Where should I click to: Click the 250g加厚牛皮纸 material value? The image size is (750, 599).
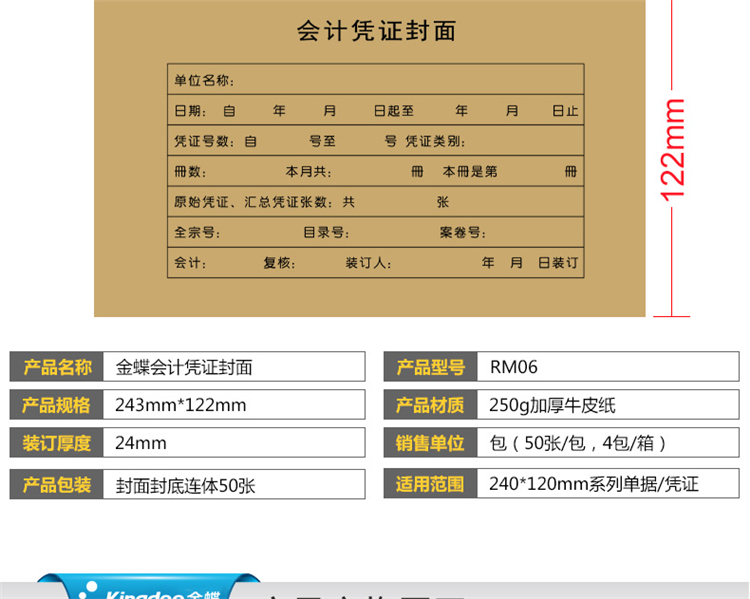pyautogui.click(x=552, y=405)
